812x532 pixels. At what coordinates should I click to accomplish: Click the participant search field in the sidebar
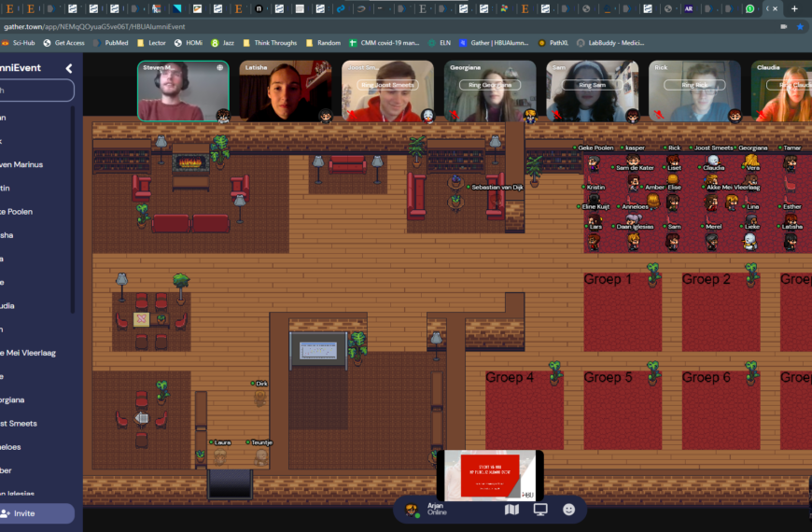[x=36, y=91]
